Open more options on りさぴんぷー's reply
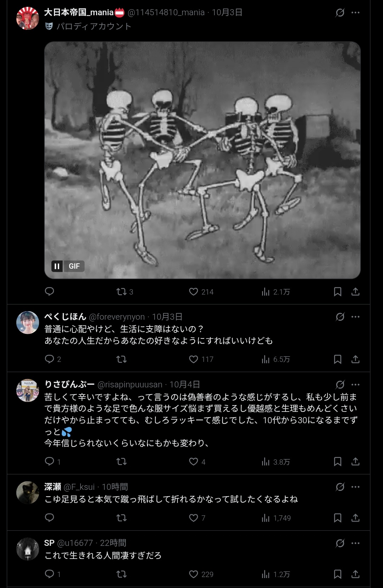Viewport: 383px width, 588px height. (x=355, y=385)
